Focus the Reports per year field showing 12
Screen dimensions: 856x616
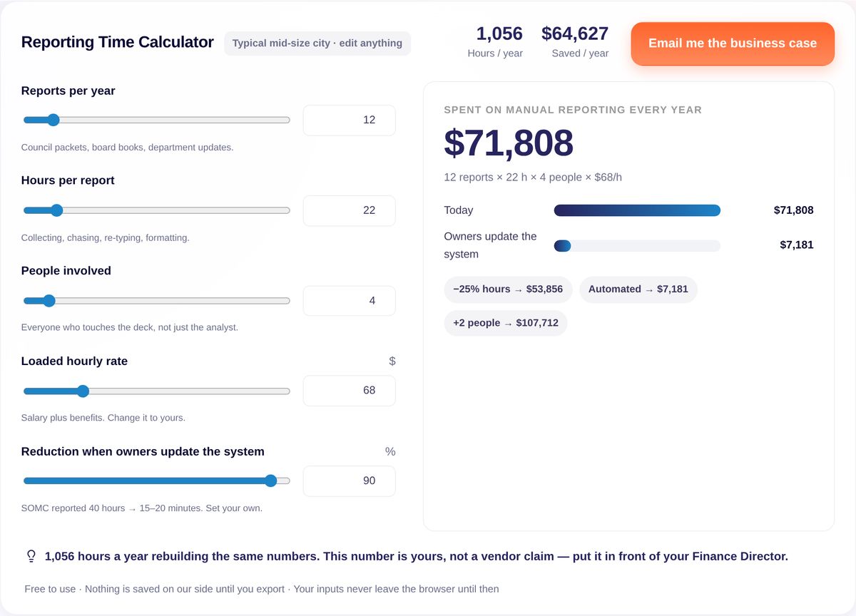pyautogui.click(x=350, y=120)
